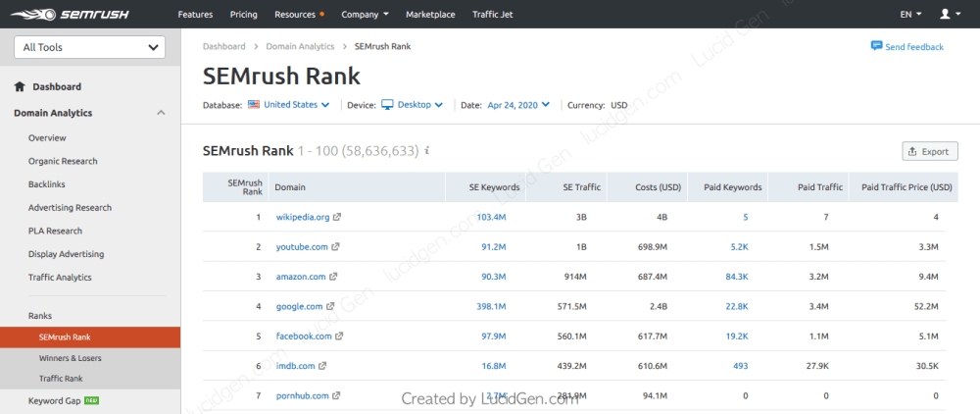Open external link icon for amazon.com
The image size is (980, 414).
click(334, 277)
